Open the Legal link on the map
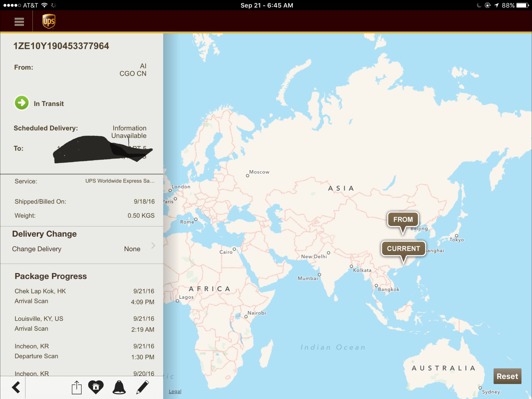The image size is (532, 399). (175, 391)
